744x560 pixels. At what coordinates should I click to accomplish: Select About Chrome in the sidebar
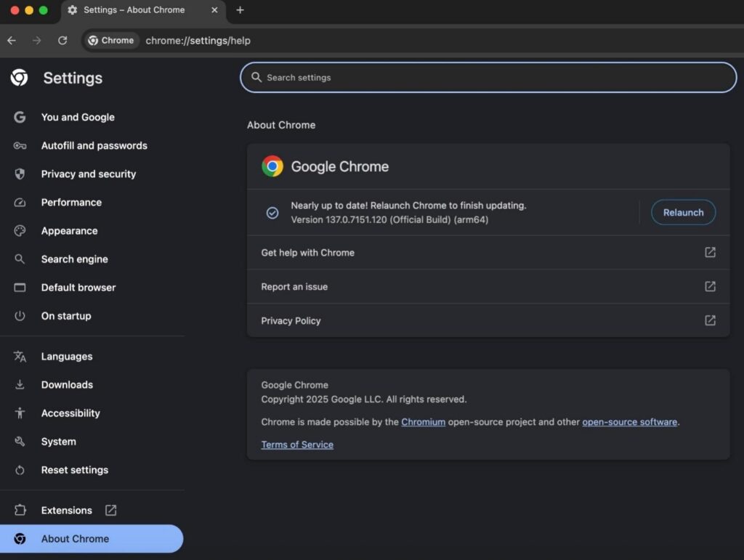(92, 539)
